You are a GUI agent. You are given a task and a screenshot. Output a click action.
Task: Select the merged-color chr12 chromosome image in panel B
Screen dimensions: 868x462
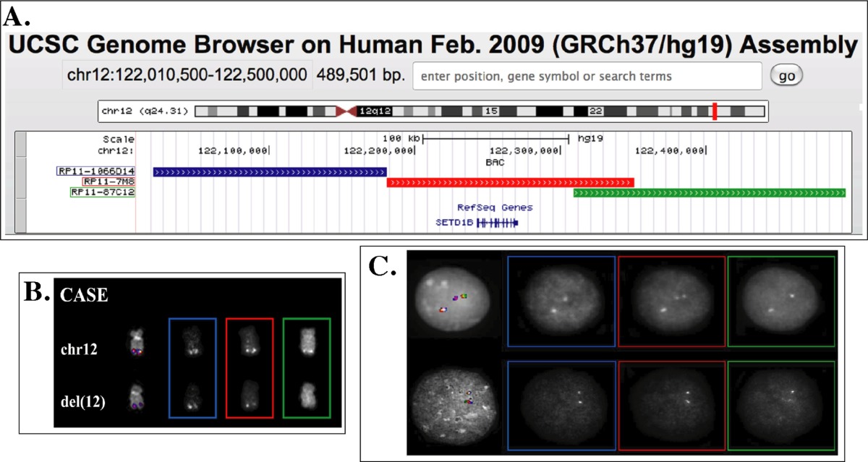click(x=137, y=342)
